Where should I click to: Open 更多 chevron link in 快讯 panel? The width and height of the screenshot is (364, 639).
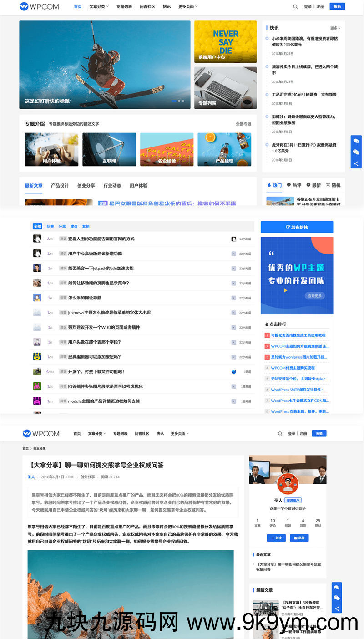point(335,28)
